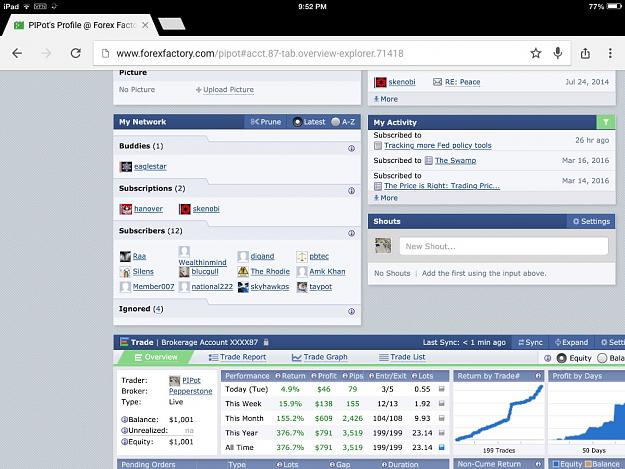Viewport: 625px width, 469px height.
Task: Open subscriber skyhawkps's profile
Action: click(x=270, y=287)
